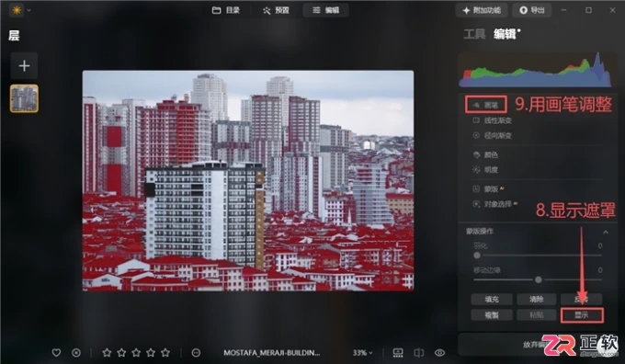Open the Luminar logo menu
Image resolution: width=625 pixels, height=364 pixels.
(x=17, y=10)
